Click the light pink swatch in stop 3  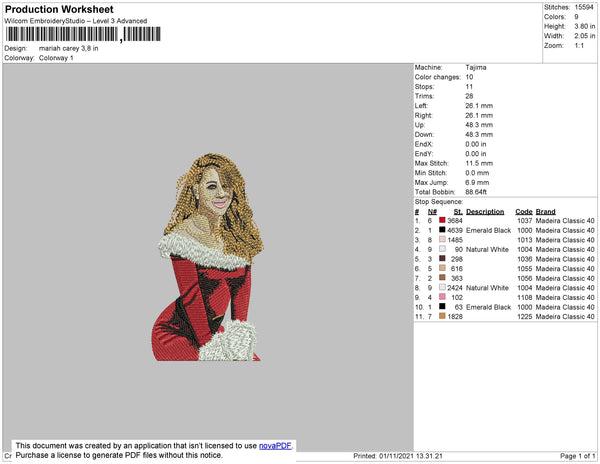(442, 239)
